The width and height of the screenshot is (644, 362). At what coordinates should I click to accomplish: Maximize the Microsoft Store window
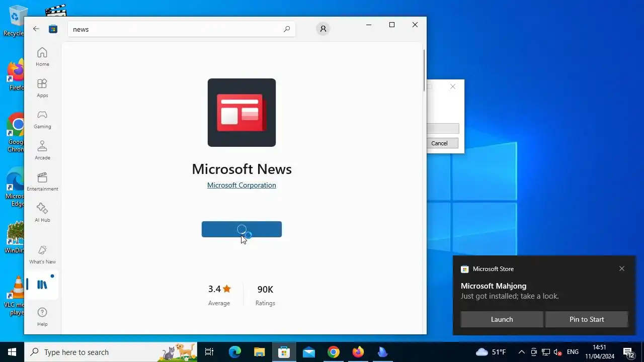pos(392,25)
